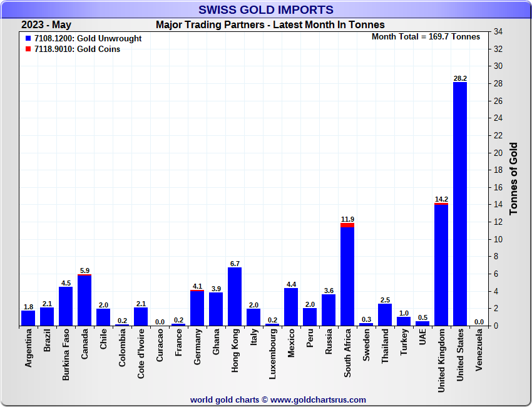The image size is (532, 407).
Task: Open the www.goldchartsrus.com footer link
Action: click(318, 399)
